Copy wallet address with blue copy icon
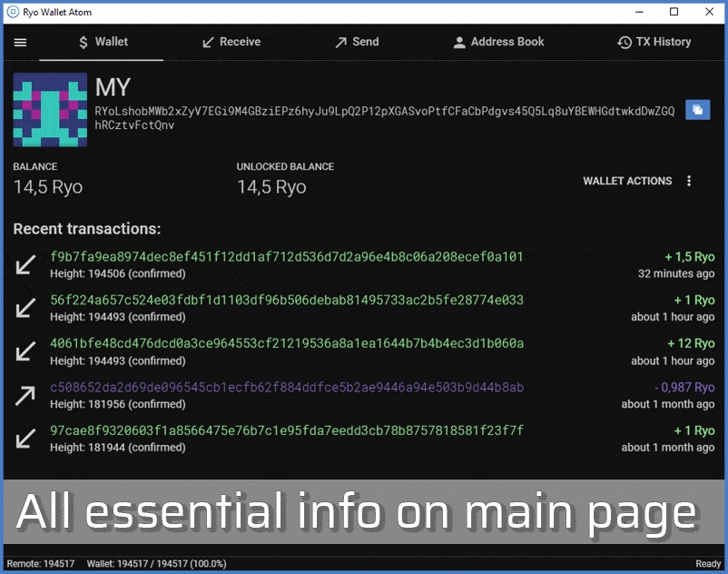 pyautogui.click(x=697, y=110)
